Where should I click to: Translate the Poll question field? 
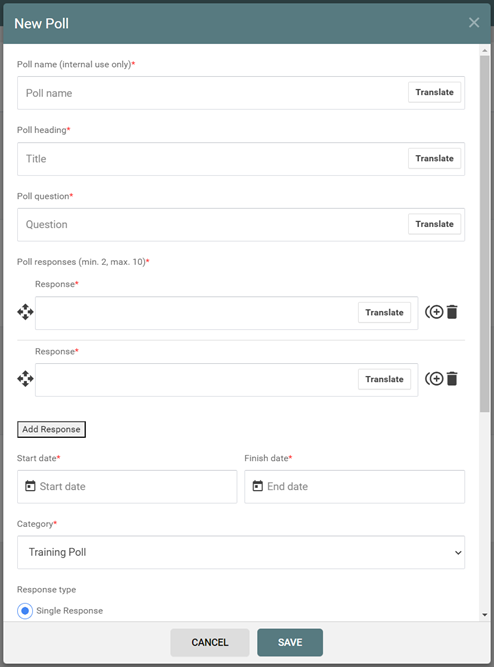[434, 224]
